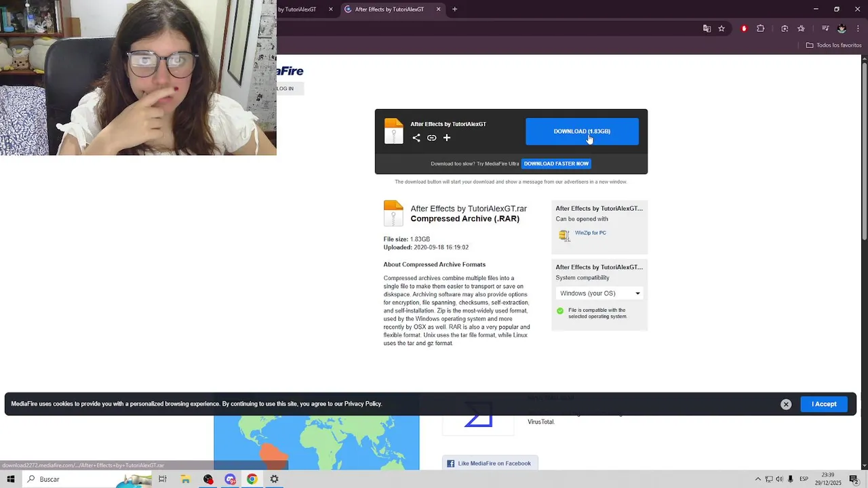Click the share icon under file title
Viewport: 868px width, 488px height.
tap(416, 138)
